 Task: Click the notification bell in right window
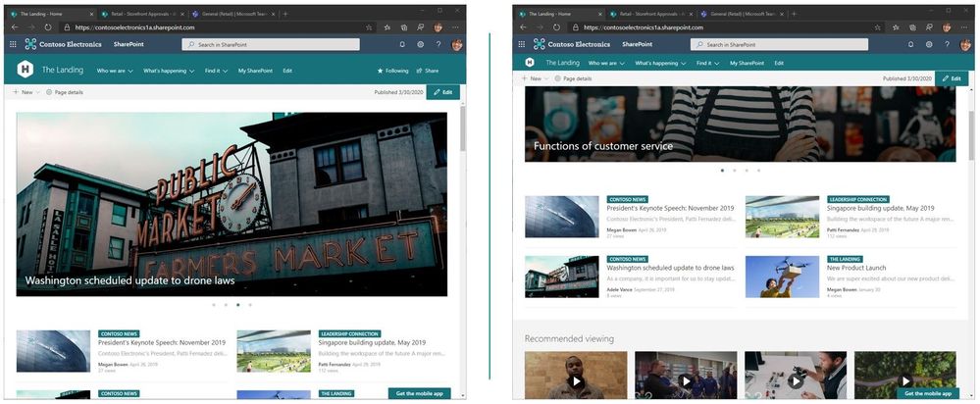click(910, 44)
